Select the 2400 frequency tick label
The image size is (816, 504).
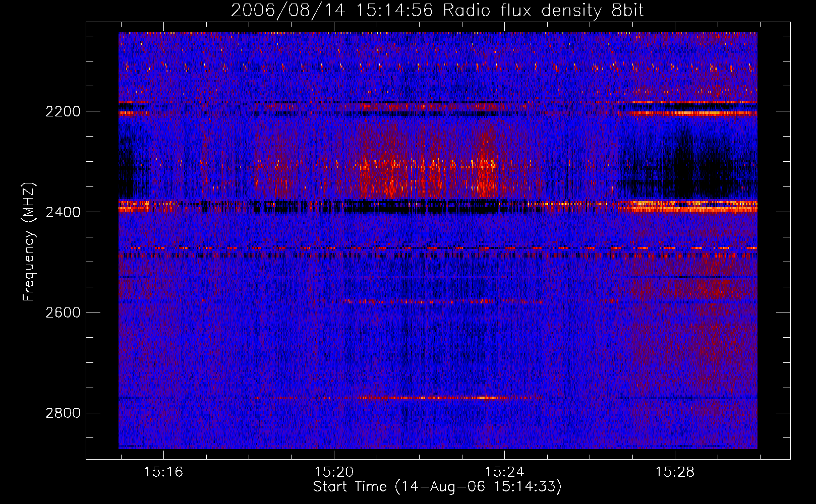(63, 212)
